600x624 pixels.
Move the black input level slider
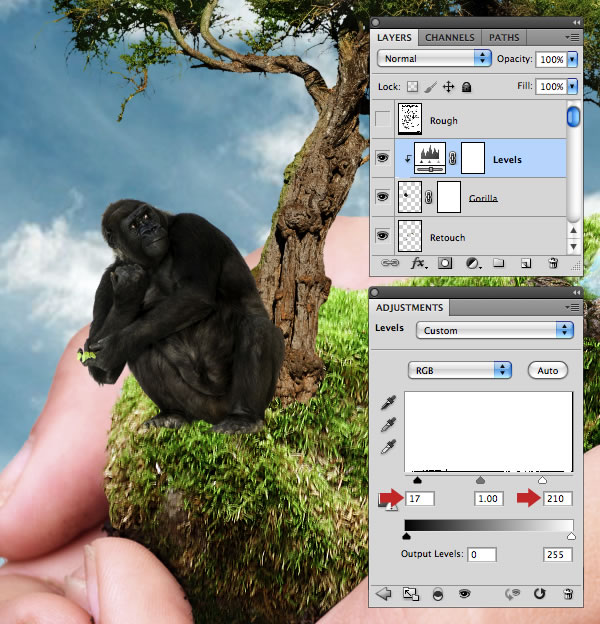point(417,480)
